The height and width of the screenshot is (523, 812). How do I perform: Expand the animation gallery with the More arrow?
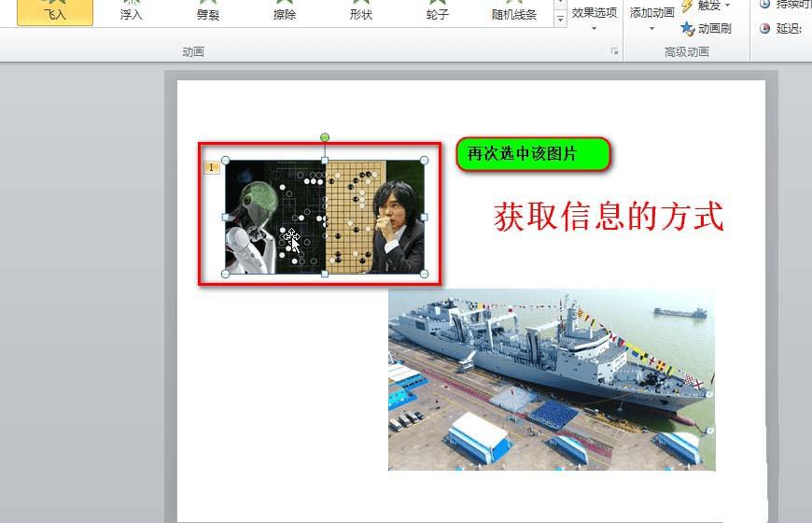(560, 20)
